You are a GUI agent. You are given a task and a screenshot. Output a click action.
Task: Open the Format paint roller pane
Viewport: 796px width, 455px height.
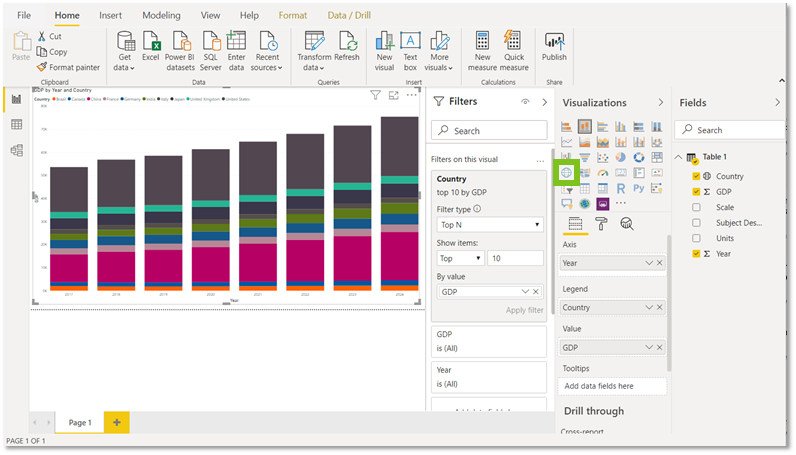coord(601,224)
